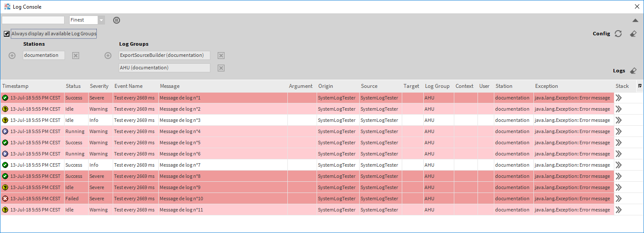Add a new station with plus icon
The height and width of the screenshot is (233, 644).
coord(12,56)
